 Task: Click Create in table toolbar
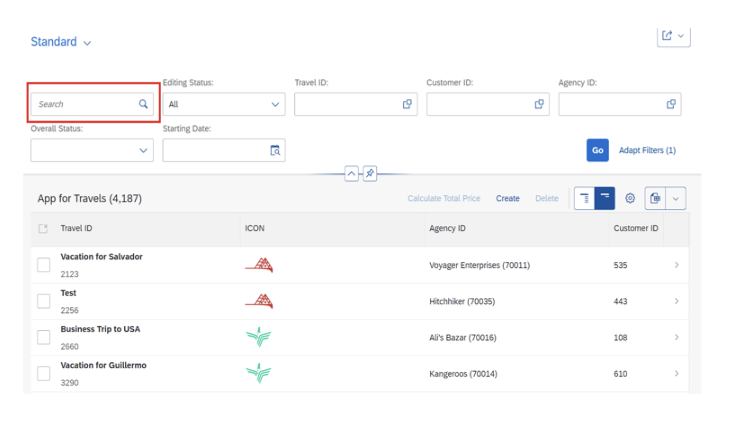(508, 198)
